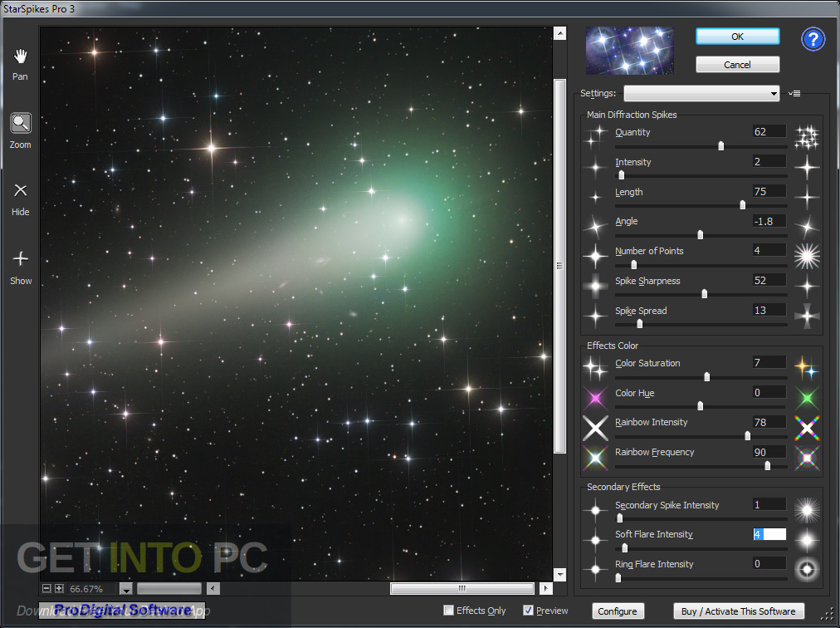
Task: Click the short spike icon beside Length
Action: pyautogui.click(x=596, y=197)
